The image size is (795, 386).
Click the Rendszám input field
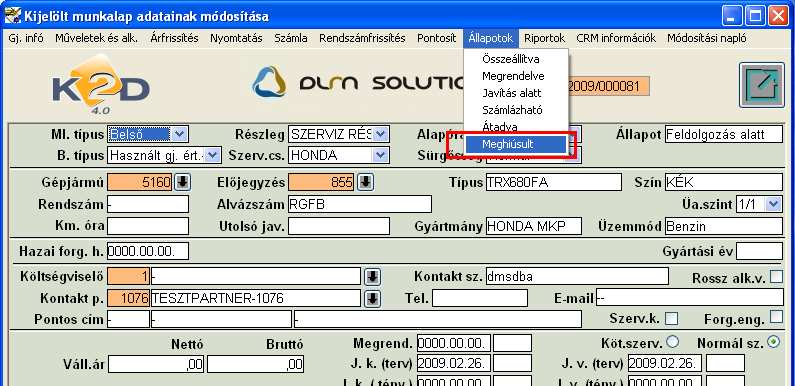[148, 204]
